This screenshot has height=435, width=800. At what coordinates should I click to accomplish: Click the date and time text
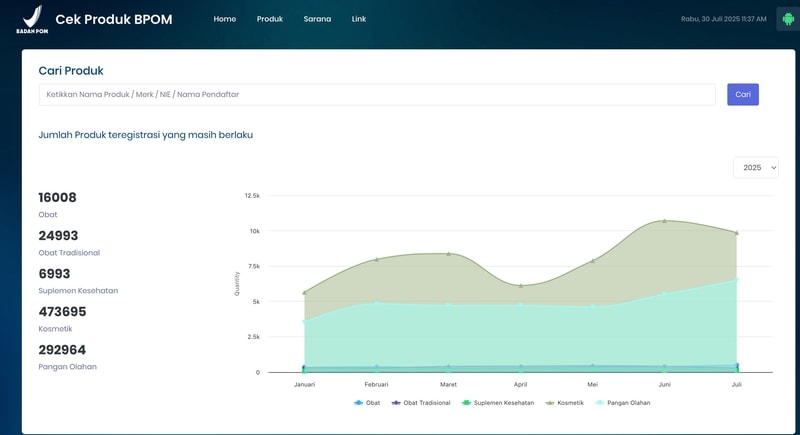(723, 19)
